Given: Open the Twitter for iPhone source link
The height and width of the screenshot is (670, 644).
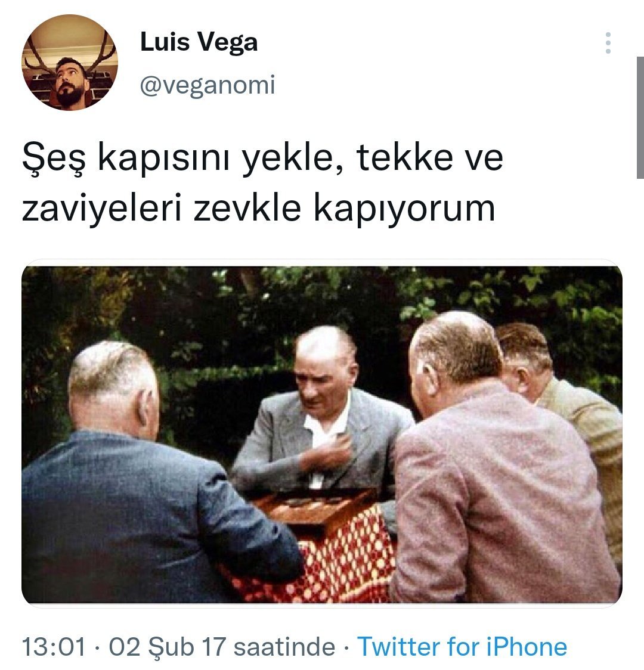Looking at the screenshot, I should coord(462,647).
